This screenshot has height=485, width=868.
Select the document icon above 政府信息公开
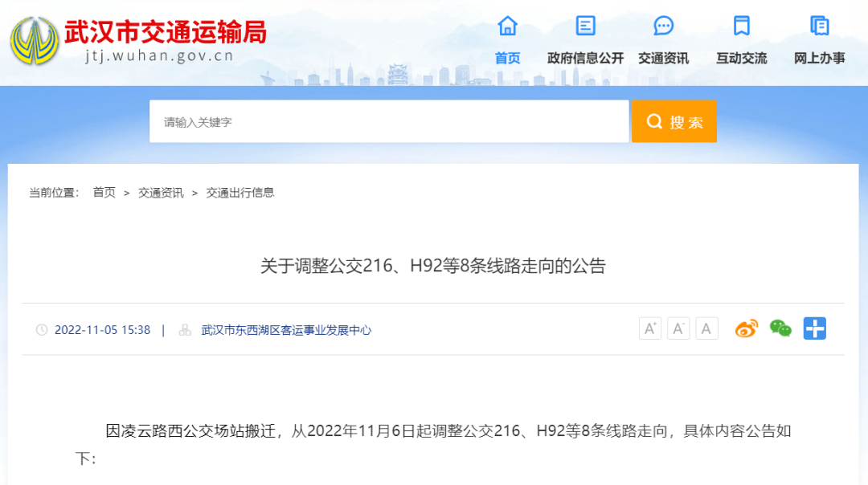584,26
